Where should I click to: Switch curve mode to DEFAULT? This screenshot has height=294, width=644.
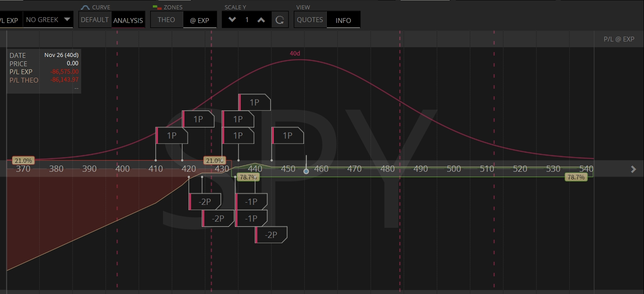click(x=95, y=20)
